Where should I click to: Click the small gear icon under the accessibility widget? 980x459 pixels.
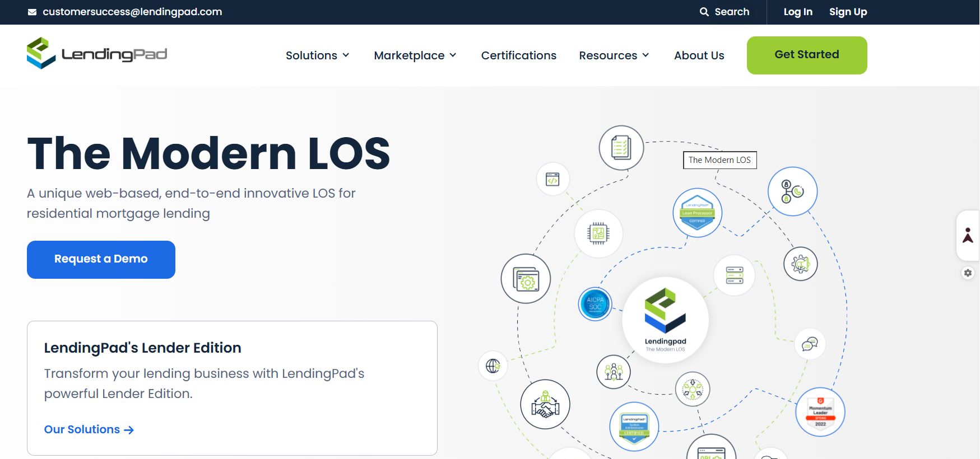click(968, 273)
